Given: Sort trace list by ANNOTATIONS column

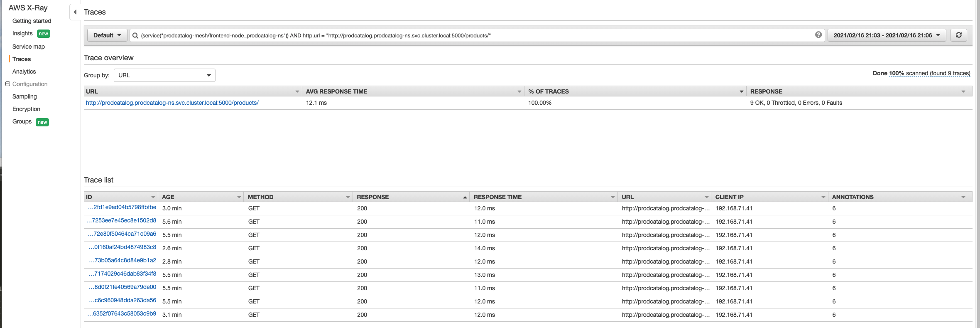Looking at the screenshot, I should 900,197.
